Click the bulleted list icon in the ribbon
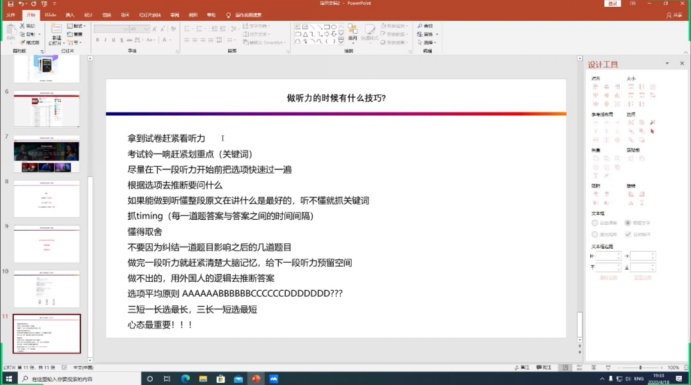This screenshot has width=691, height=385. (187, 29)
